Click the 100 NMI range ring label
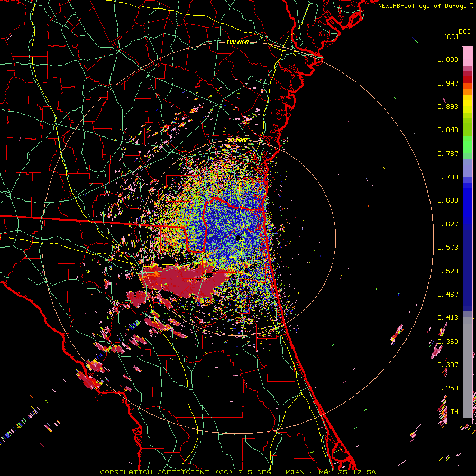This screenshot has height=476, width=476. coord(237,42)
